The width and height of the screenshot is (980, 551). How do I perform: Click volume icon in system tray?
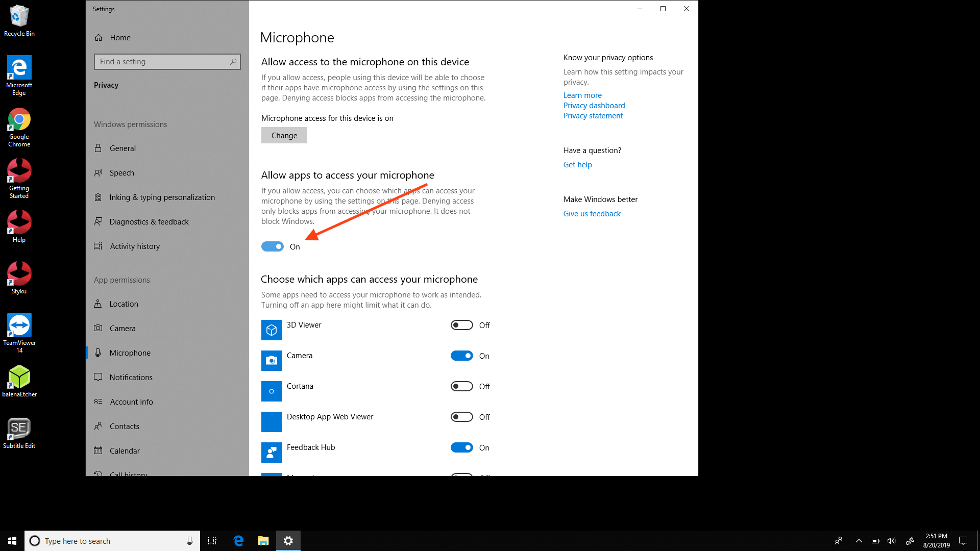pos(891,541)
